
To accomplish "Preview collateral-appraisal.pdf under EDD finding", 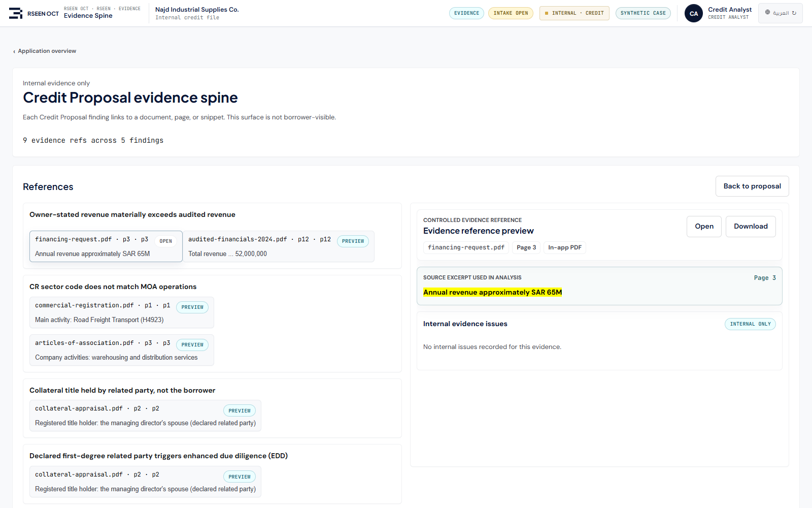I will (x=240, y=477).
